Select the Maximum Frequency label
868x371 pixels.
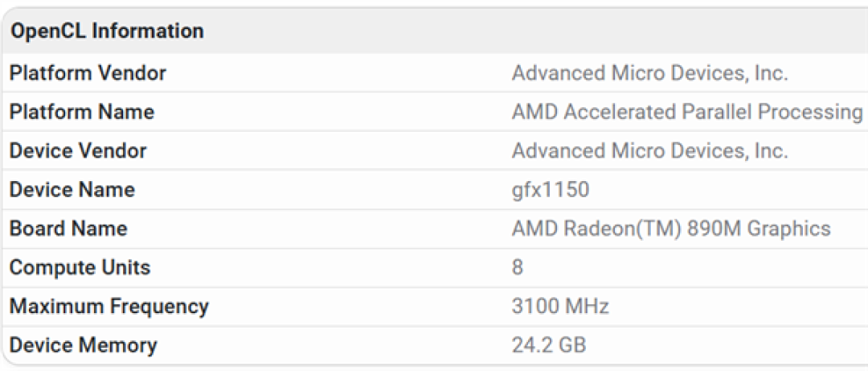tap(109, 306)
